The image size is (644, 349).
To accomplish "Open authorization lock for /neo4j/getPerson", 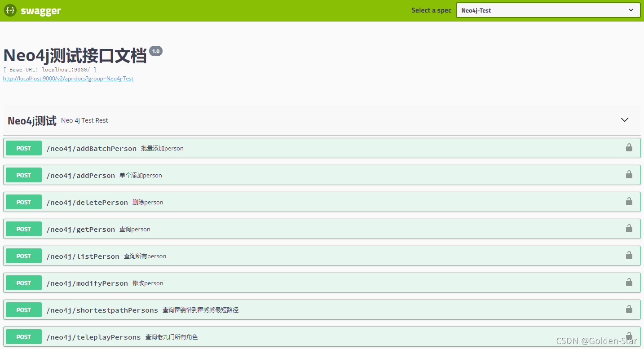I will coord(629,229).
